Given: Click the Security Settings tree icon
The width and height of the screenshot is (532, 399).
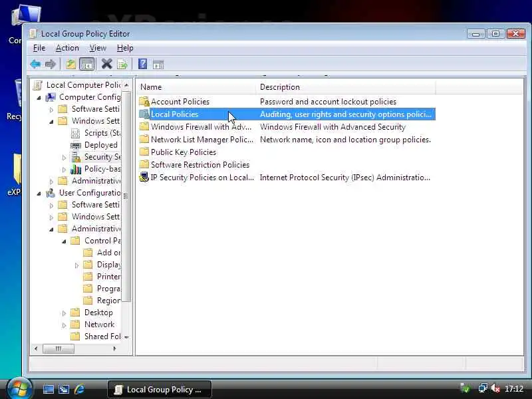Looking at the screenshot, I should (x=76, y=157).
